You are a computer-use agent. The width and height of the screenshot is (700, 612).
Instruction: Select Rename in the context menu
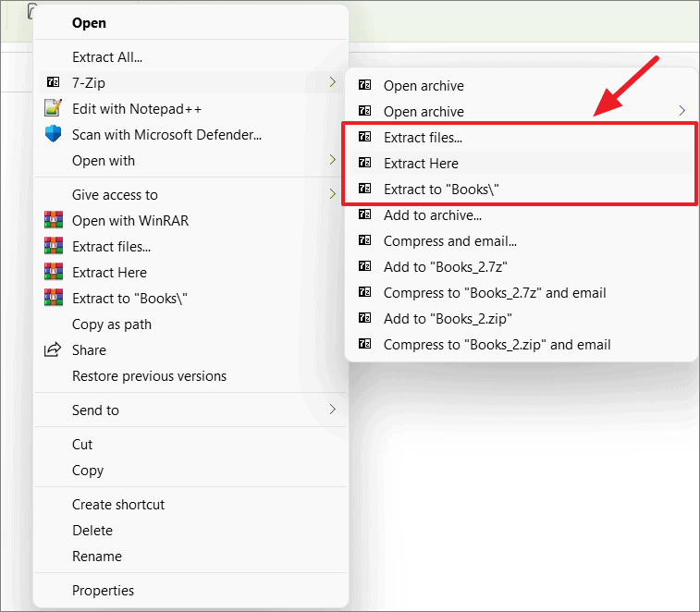(x=191, y=557)
